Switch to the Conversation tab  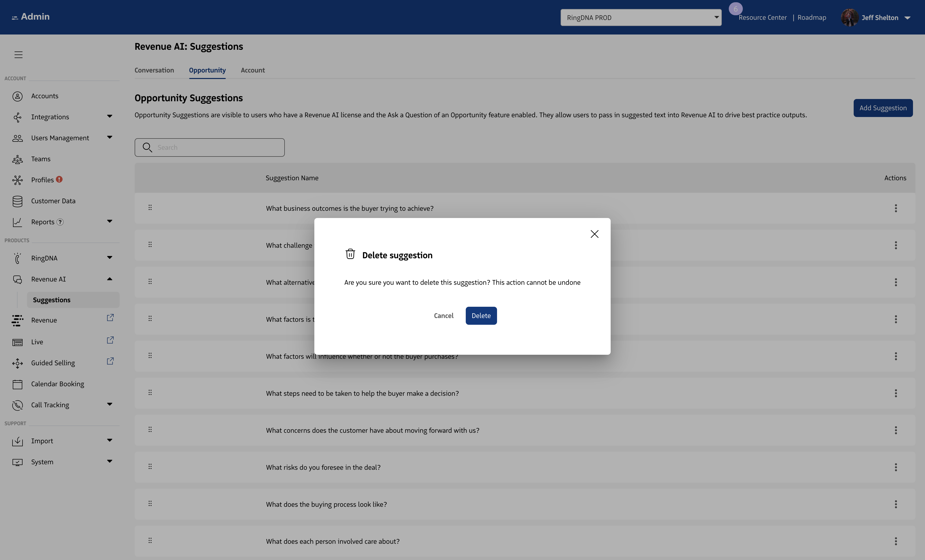[154, 70]
